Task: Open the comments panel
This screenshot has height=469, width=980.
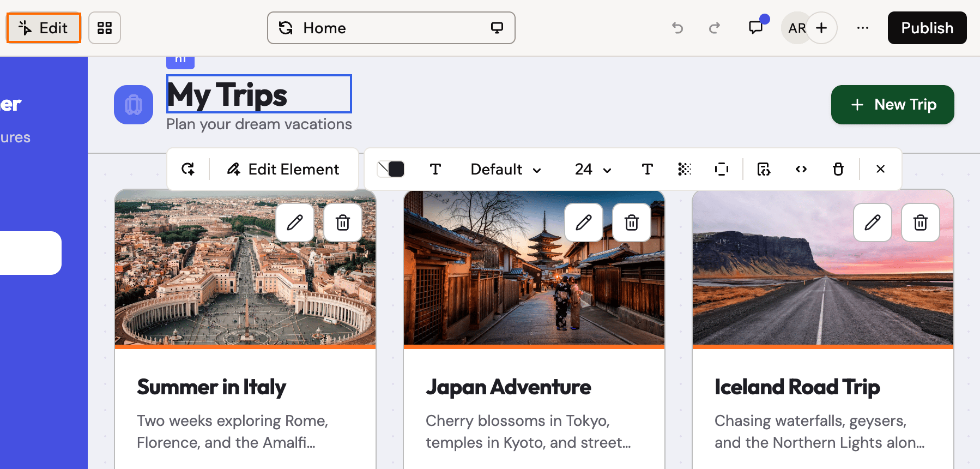Action: click(x=756, y=27)
